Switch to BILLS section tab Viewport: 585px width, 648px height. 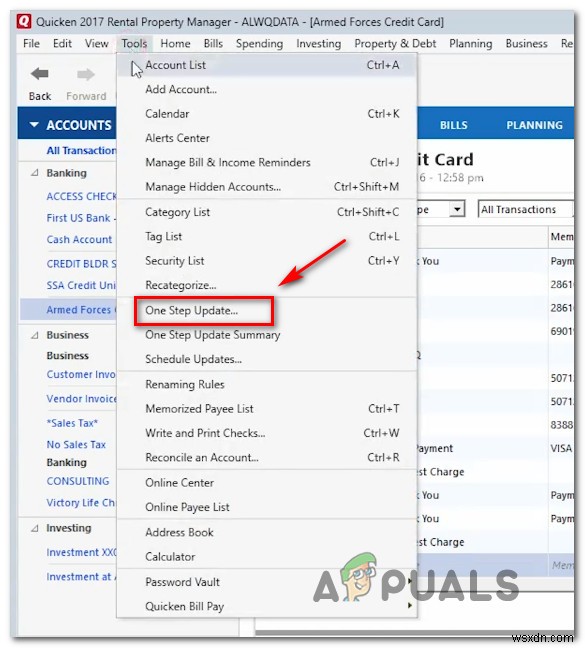(454, 125)
